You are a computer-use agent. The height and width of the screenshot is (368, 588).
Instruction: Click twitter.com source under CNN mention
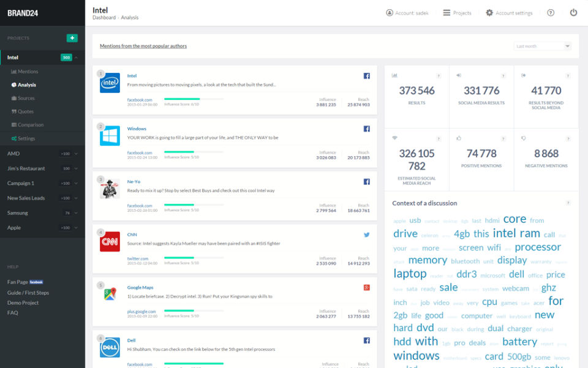coord(138,258)
